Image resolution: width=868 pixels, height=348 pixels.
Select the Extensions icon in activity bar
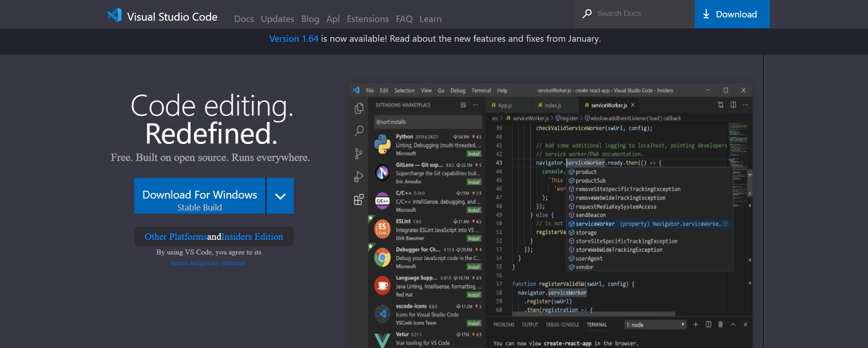(359, 200)
